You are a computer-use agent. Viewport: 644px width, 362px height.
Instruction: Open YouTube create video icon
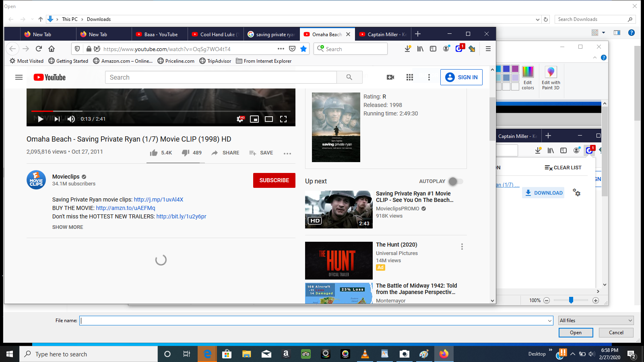[390, 77]
